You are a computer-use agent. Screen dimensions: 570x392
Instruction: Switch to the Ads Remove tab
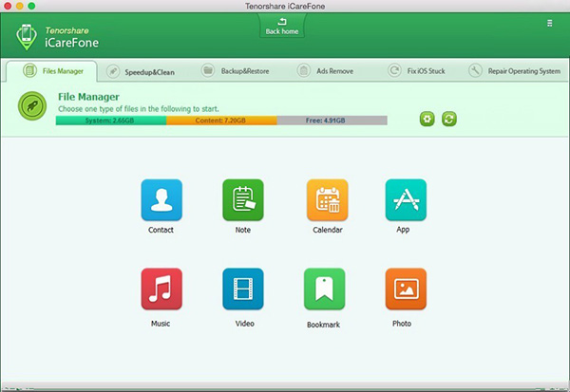coord(325,71)
